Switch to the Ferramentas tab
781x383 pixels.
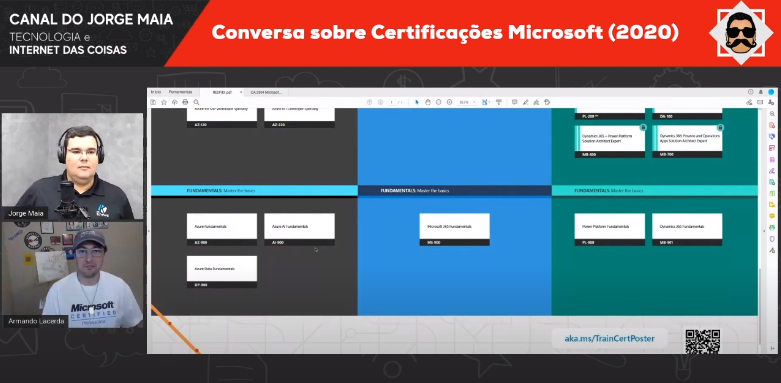coord(180,92)
